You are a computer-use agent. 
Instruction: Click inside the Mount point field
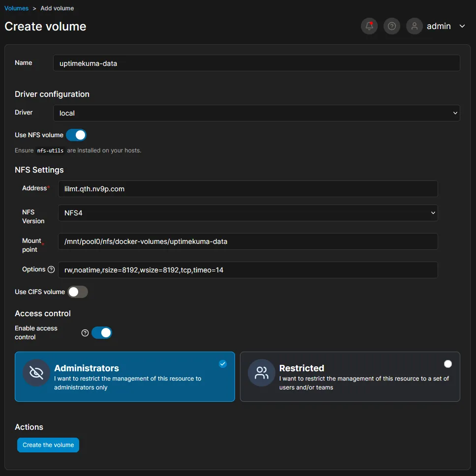click(x=247, y=241)
